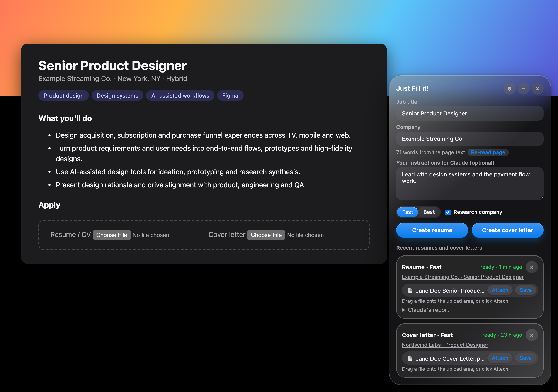Dismiss the Resume · Fast card
Viewport: 558px width, 392px height.
click(532, 267)
